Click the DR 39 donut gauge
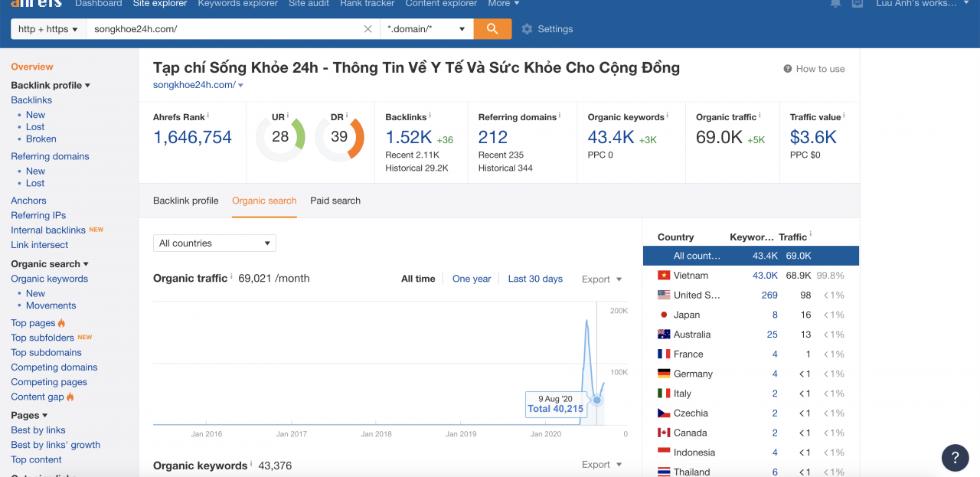The image size is (980, 477). click(339, 137)
